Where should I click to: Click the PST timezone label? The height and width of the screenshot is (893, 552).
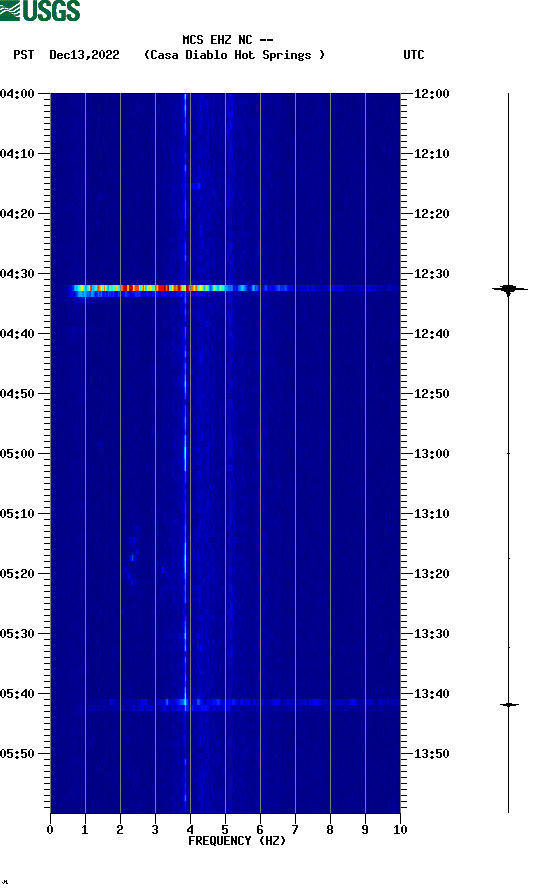click(23, 55)
